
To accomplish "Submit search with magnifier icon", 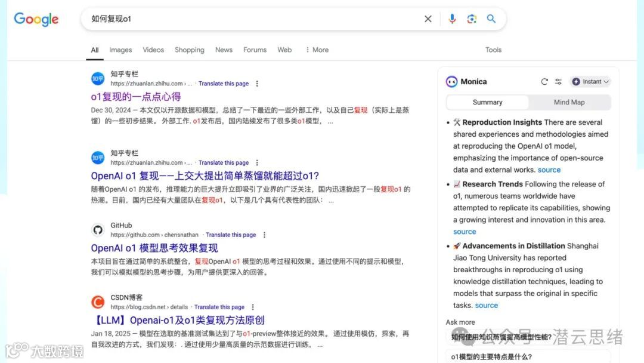I will pos(491,19).
